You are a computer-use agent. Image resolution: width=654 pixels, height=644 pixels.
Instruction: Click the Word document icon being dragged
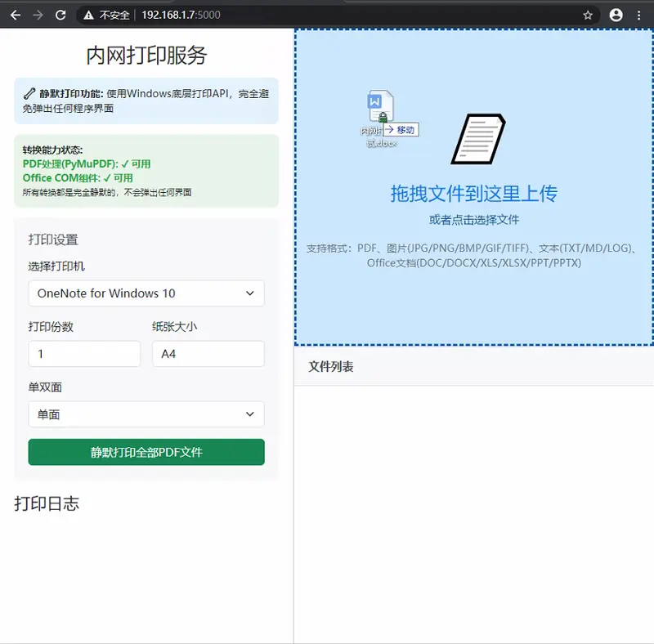pos(379,105)
